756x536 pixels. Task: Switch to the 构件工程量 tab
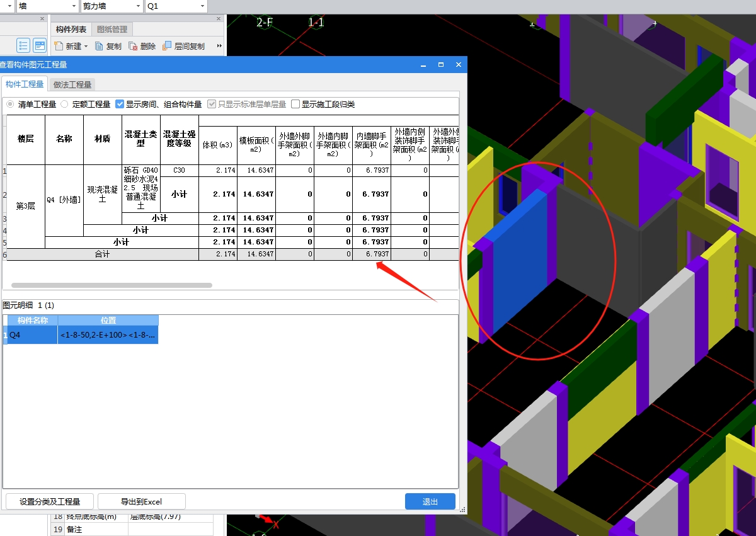25,84
